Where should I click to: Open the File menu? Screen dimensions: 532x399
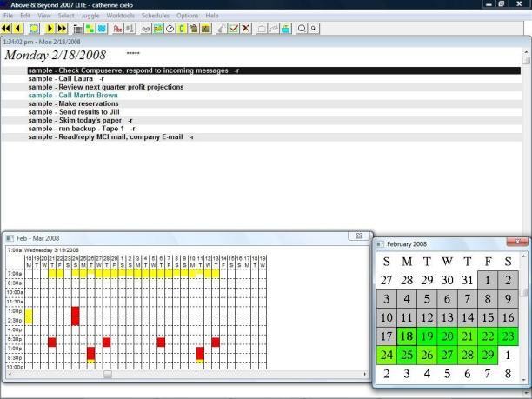(8, 16)
